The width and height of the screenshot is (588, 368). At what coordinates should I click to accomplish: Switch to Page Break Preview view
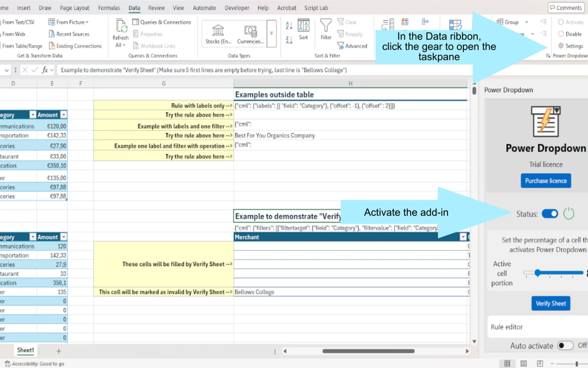[539, 364]
